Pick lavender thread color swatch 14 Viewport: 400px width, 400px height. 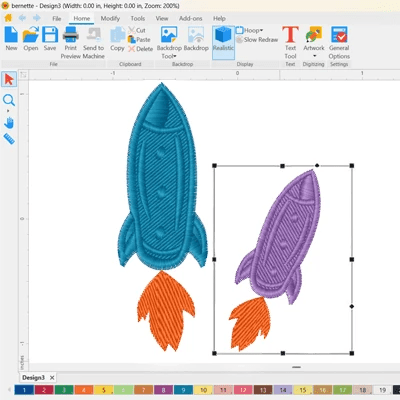click(x=283, y=390)
